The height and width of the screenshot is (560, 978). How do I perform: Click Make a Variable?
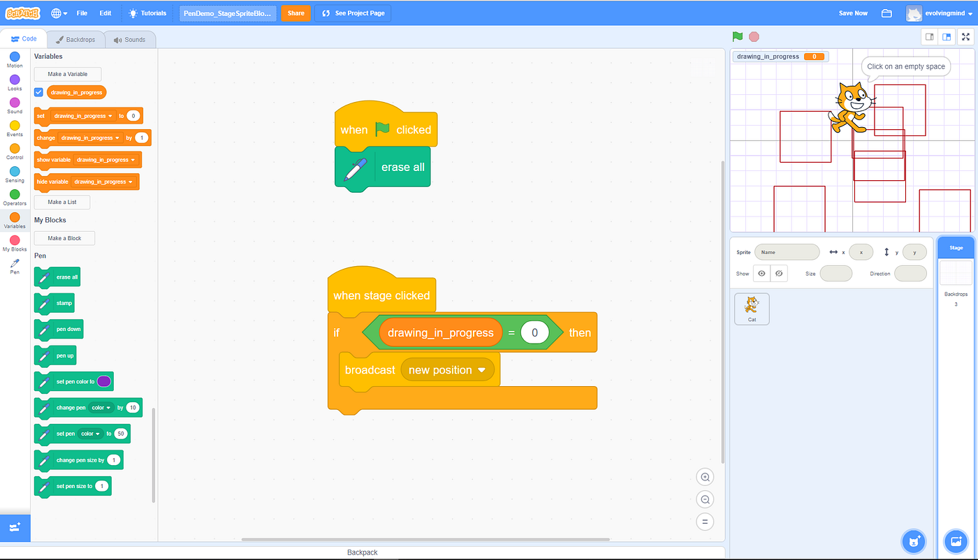(67, 73)
